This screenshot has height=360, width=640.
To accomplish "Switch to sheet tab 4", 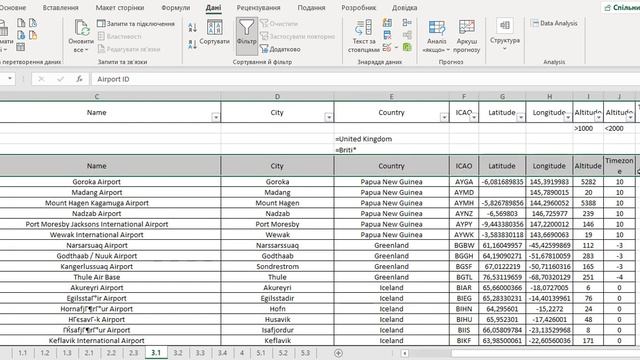I will [x=242, y=353].
